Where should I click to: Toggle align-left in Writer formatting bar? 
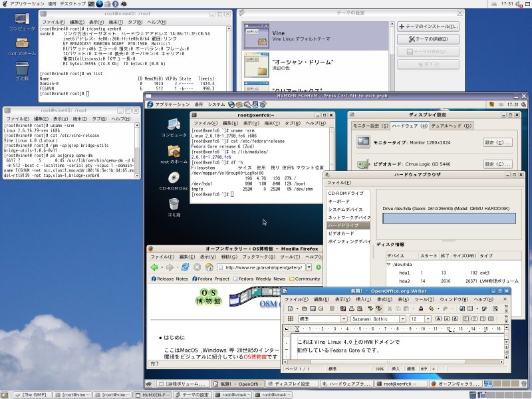point(466,319)
